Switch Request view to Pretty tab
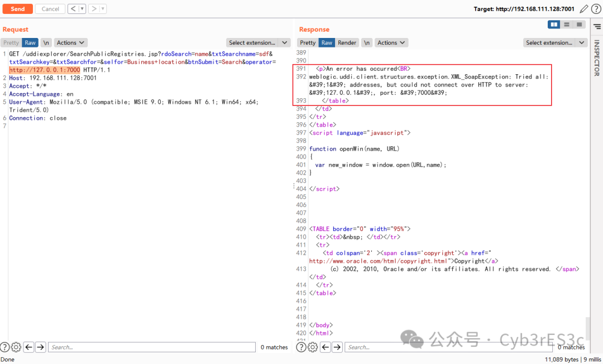603x364 pixels. (x=11, y=42)
